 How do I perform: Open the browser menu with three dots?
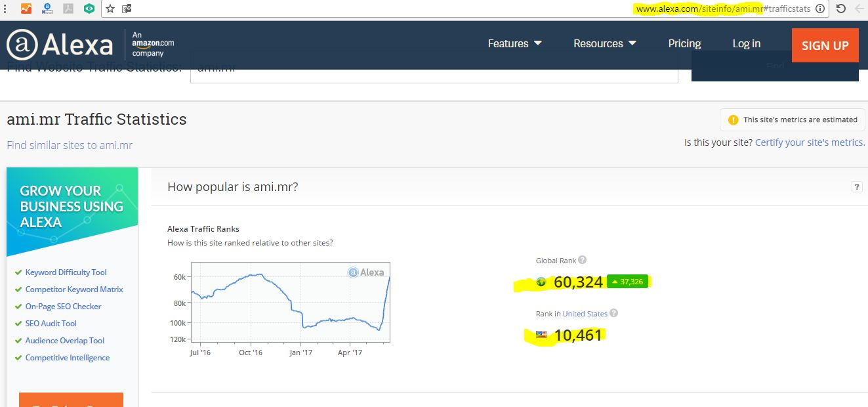point(5,9)
